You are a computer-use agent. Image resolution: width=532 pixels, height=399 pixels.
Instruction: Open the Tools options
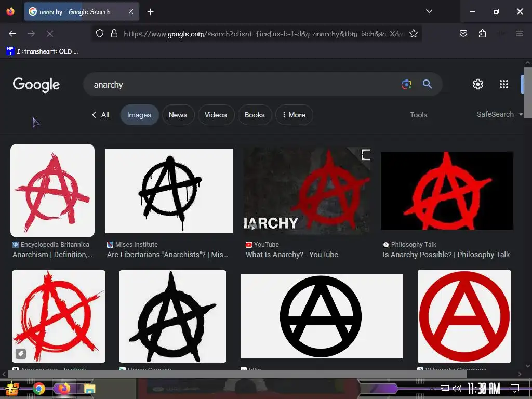click(x=418, y=115)
